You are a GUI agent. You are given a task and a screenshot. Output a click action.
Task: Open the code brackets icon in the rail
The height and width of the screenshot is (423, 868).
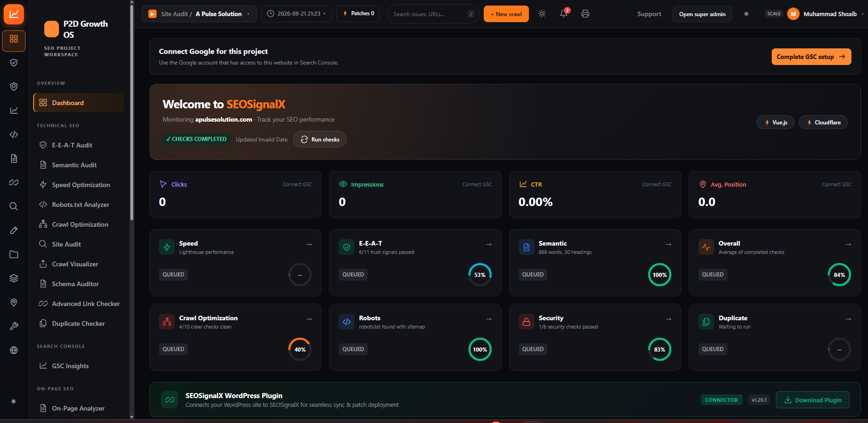14,135
